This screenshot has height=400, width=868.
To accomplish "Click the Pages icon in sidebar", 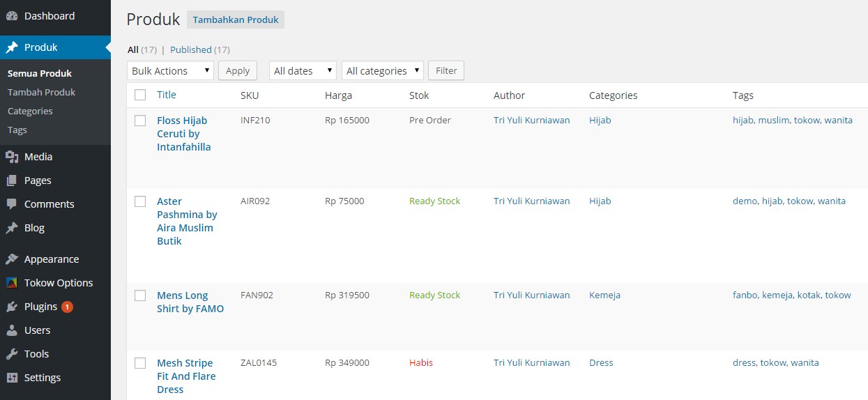I will 12,180.
